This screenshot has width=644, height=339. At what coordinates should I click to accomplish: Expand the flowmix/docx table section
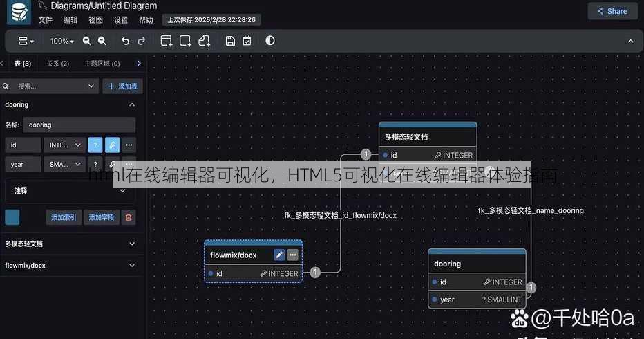(x=70, y=266)
